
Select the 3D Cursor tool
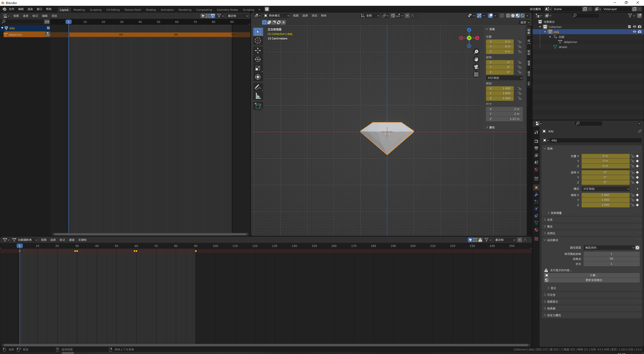coord(258,40)
